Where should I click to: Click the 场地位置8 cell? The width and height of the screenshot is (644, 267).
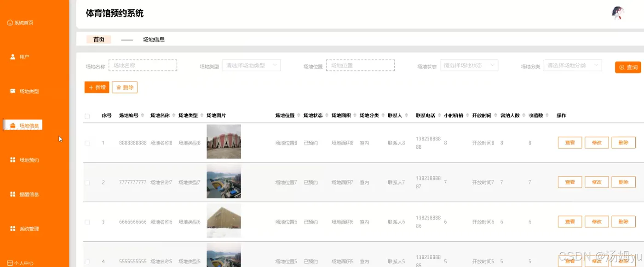tap(287, 143)
